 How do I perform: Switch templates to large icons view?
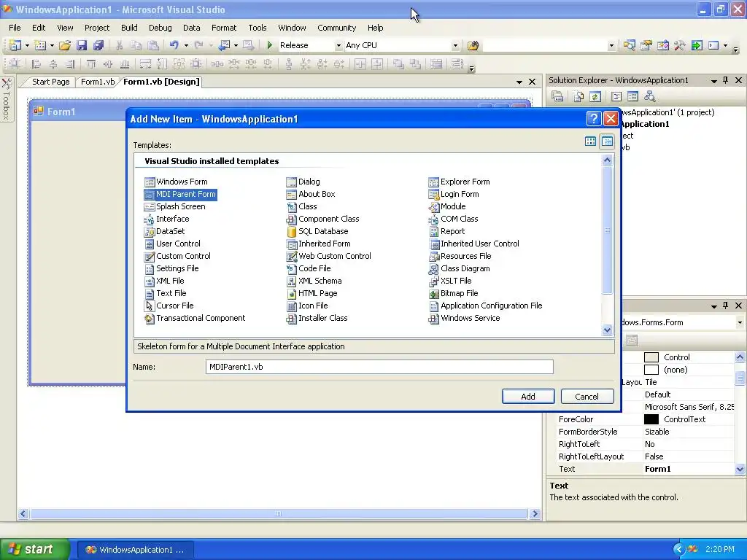pos(590,141)
